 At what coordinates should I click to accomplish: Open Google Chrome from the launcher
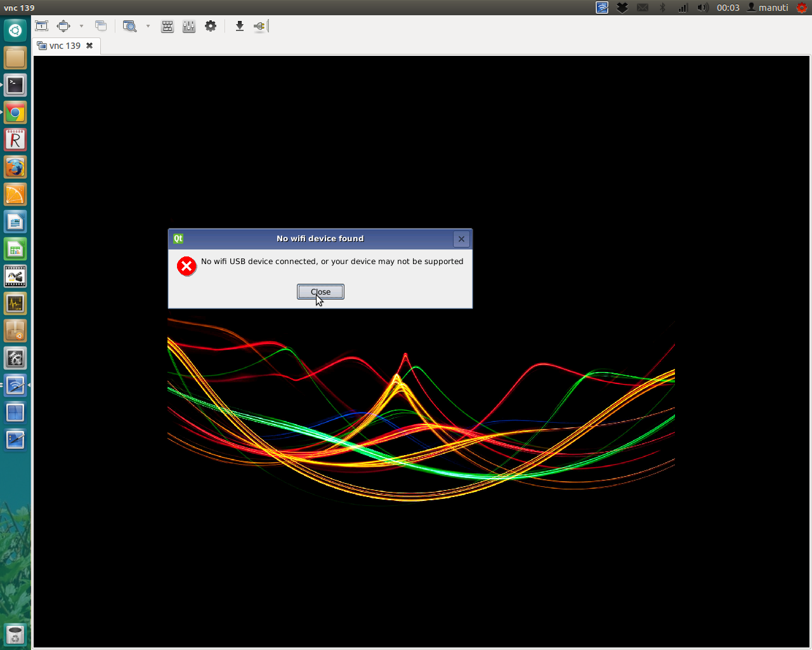[x=15, y=113]
